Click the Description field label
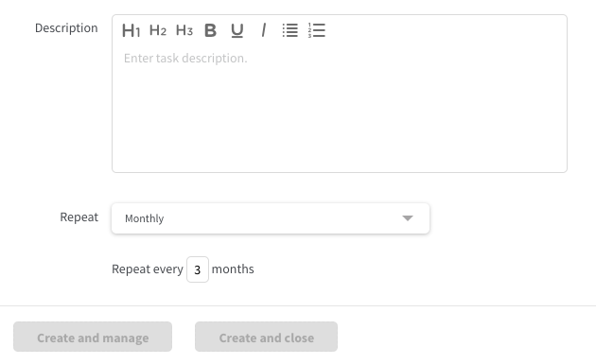Viewport: 596px width, 364px height. coord(66,28)
